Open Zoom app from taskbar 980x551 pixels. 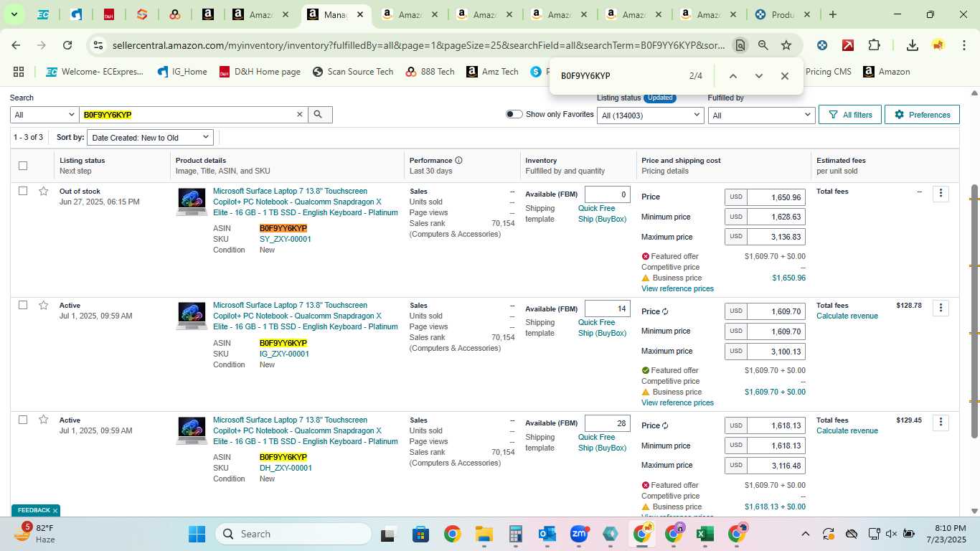(579, 534)
